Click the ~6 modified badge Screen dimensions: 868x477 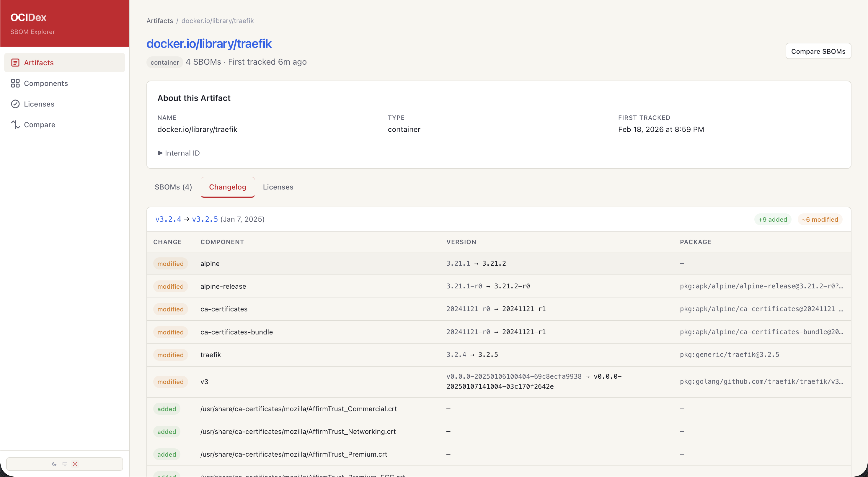820,220
